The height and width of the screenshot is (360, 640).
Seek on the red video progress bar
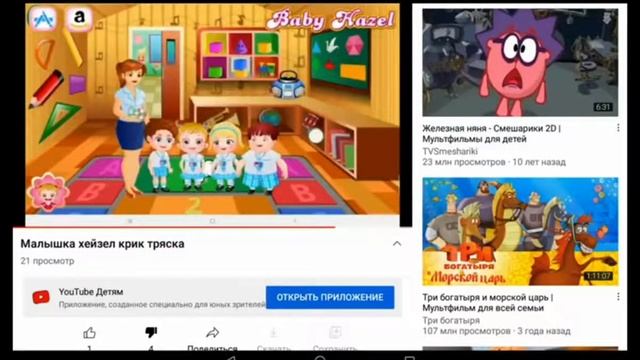point(174,227)
